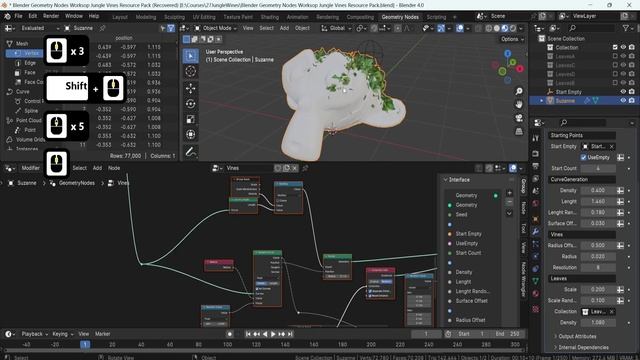Image resolution: width=640 pixels, height=360 pixels.
Task: Open the Playback dropdown in timeline
Action: click(34, 334)
